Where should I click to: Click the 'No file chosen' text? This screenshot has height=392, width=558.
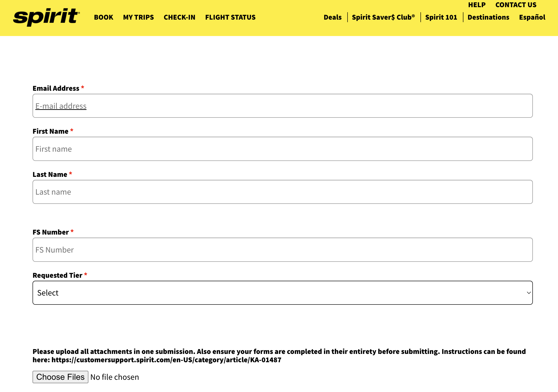click(115, 377)
